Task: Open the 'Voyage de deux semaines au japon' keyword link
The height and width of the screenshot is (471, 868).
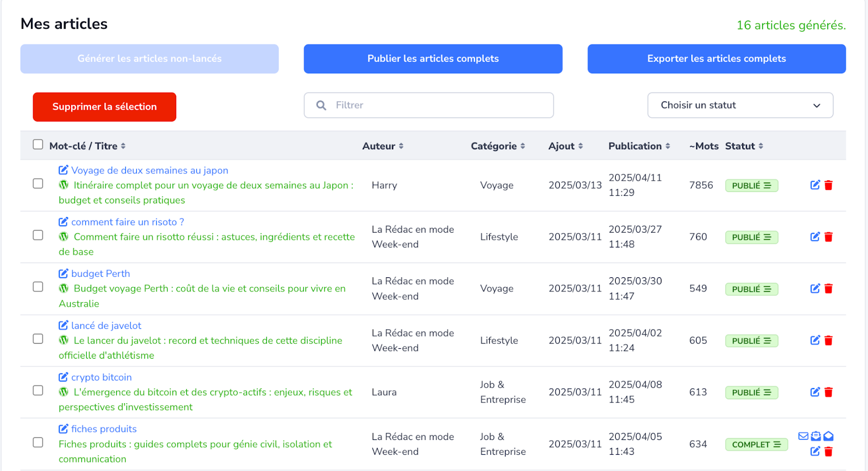Action: [x=150, y=170]
